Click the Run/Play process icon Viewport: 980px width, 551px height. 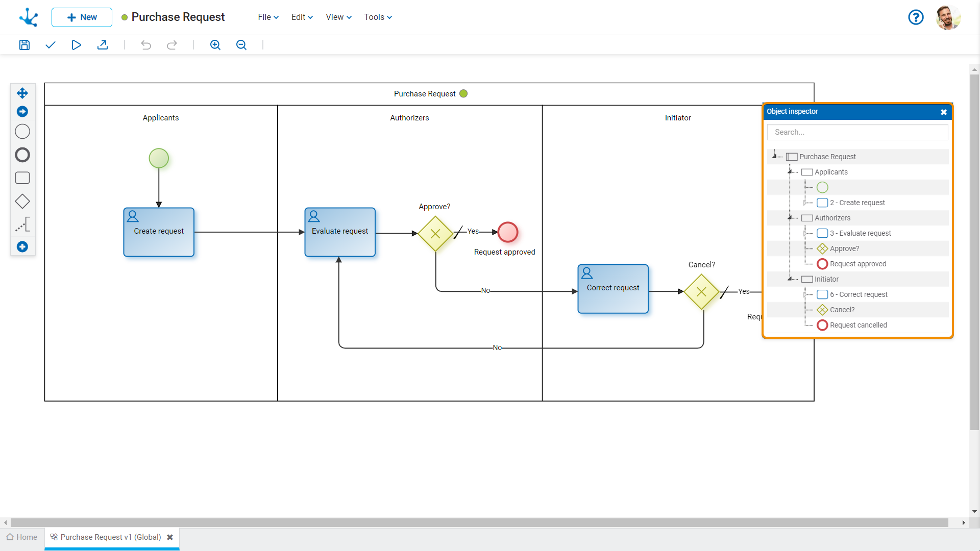(76, 44)
